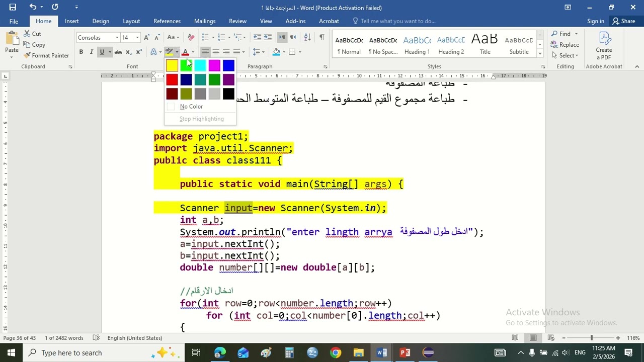Click the Shading paint bucket icon
This screenshot has width=644, height=362.
pos(276,52)
